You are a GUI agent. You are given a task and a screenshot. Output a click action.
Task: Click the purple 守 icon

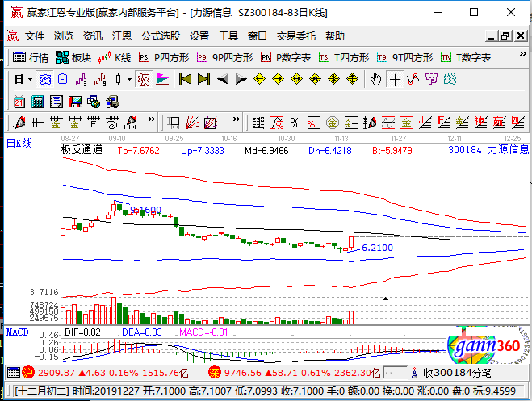point(432,79)
